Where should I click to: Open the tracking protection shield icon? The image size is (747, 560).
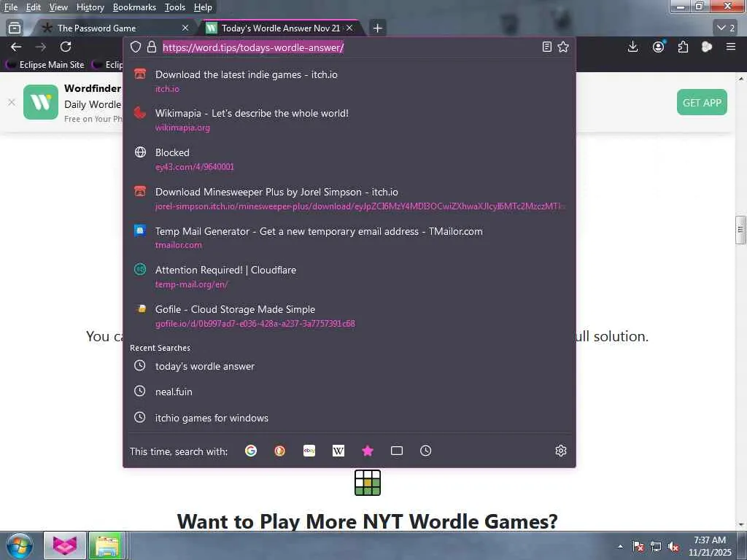136,47
